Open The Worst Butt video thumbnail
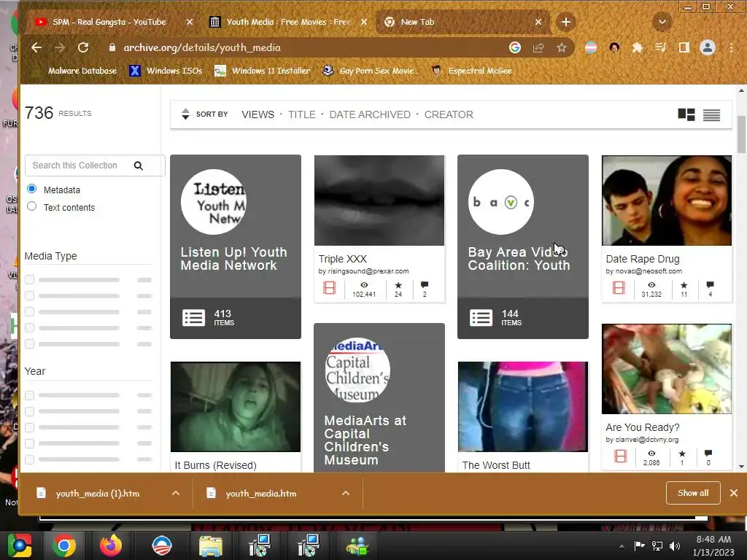This screenshot has height=560, width=747. (522, 407)
